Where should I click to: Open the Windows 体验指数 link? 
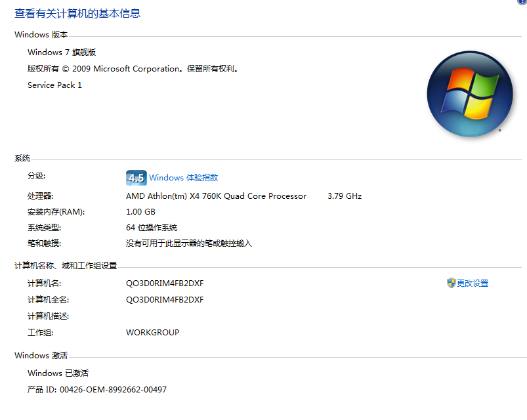point(184,177)
